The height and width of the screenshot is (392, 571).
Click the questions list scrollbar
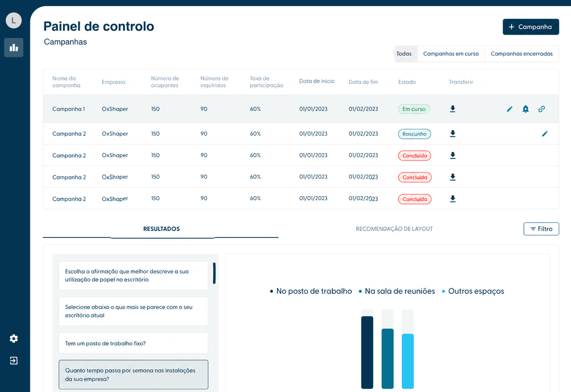pyautogui.click(x=214, y=273)
